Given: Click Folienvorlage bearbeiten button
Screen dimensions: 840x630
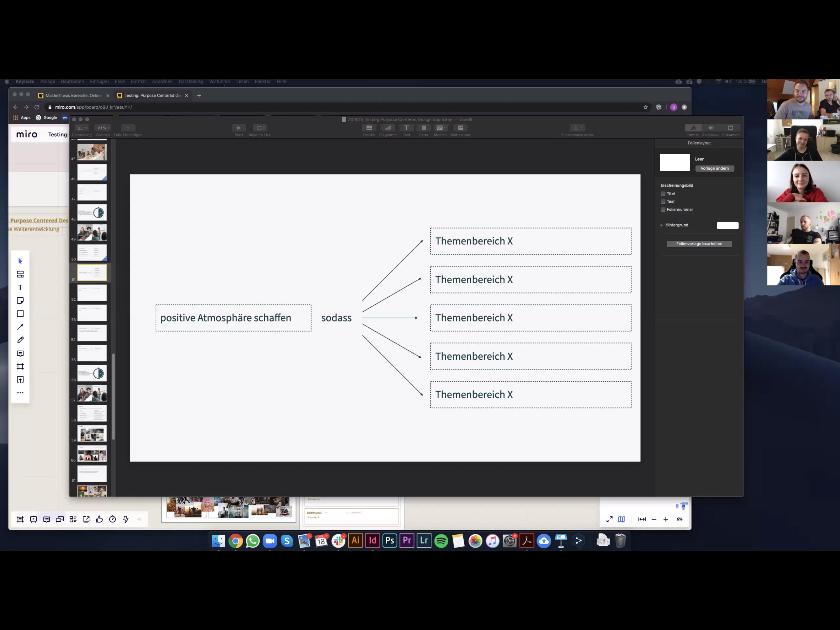Looking at the screenshot, I should click(699, 244).
